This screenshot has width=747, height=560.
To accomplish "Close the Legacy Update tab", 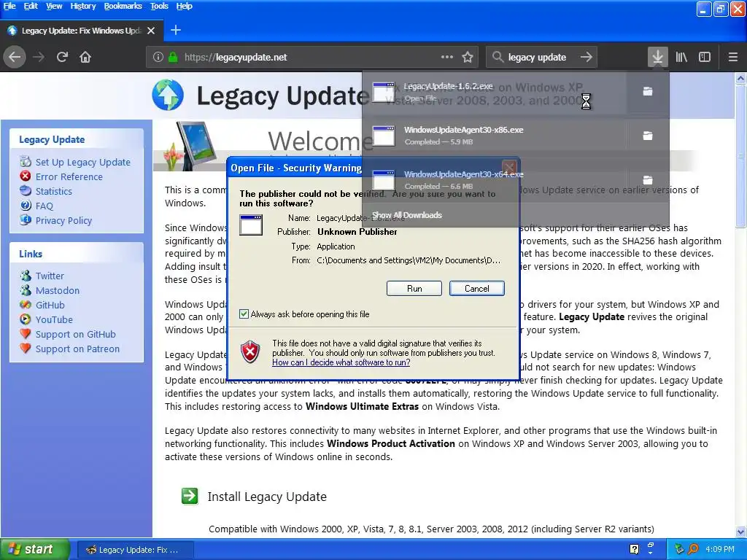I will tap(151, 31).
